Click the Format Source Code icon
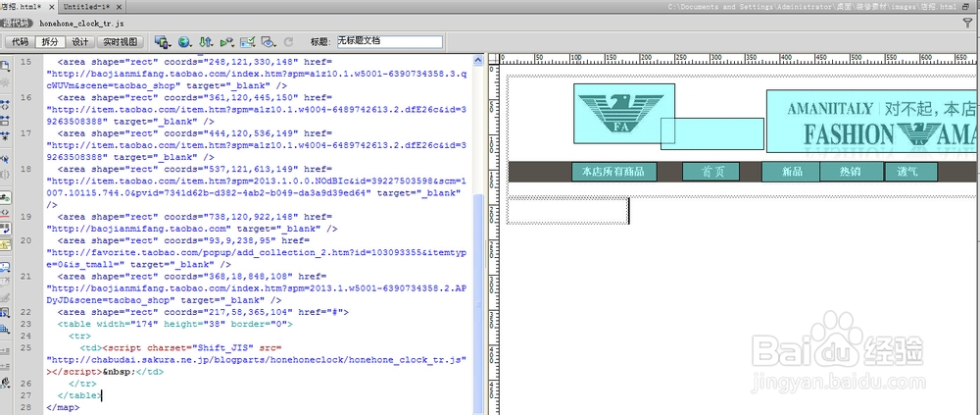The image size is (980, 415). [6, 382]
